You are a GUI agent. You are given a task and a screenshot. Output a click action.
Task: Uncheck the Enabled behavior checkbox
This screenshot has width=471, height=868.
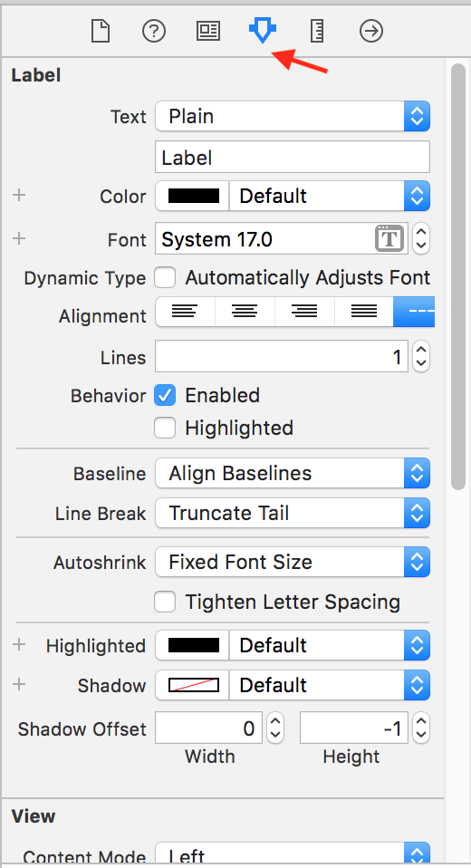point(165,395)
